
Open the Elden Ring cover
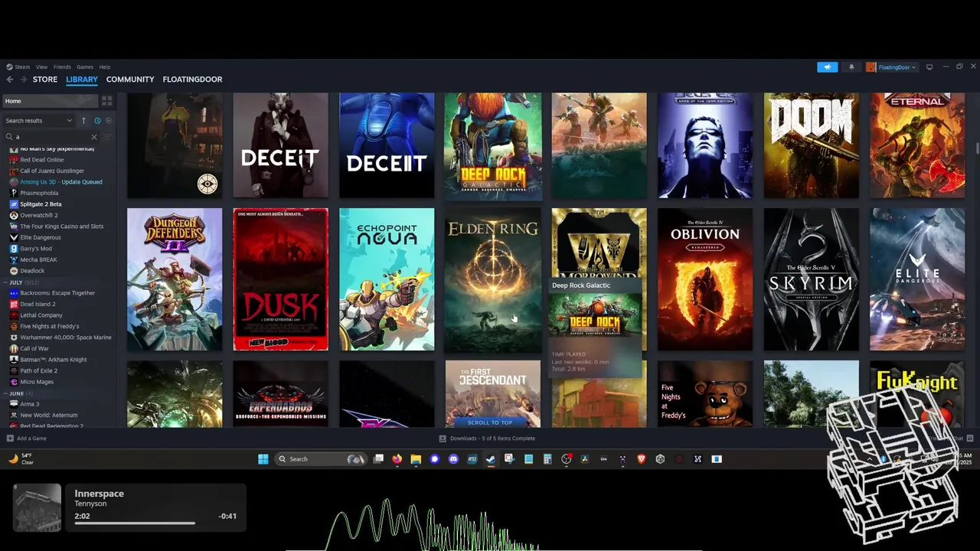(x=493, y=279)
